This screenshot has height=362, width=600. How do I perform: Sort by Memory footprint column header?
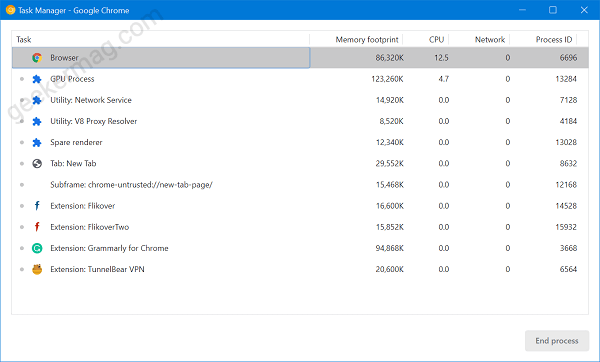(x=356, y=39)
